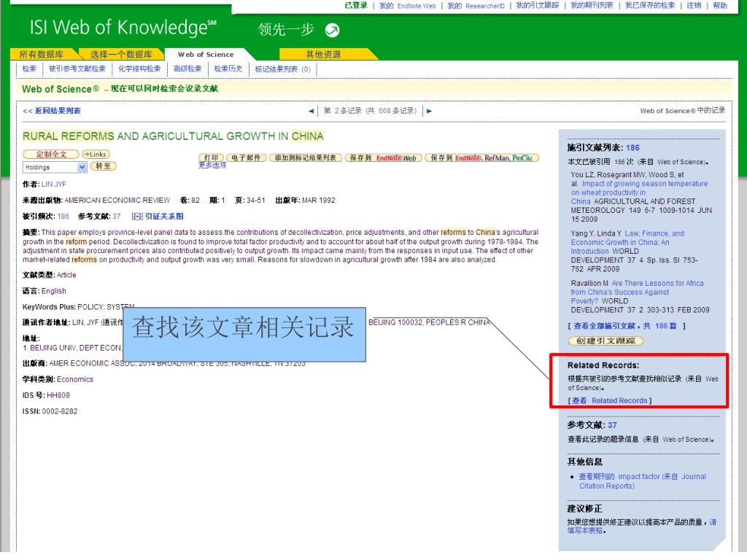Screen dimensions: 747x560
Task: Click the Links button
Action: [96, 155]
